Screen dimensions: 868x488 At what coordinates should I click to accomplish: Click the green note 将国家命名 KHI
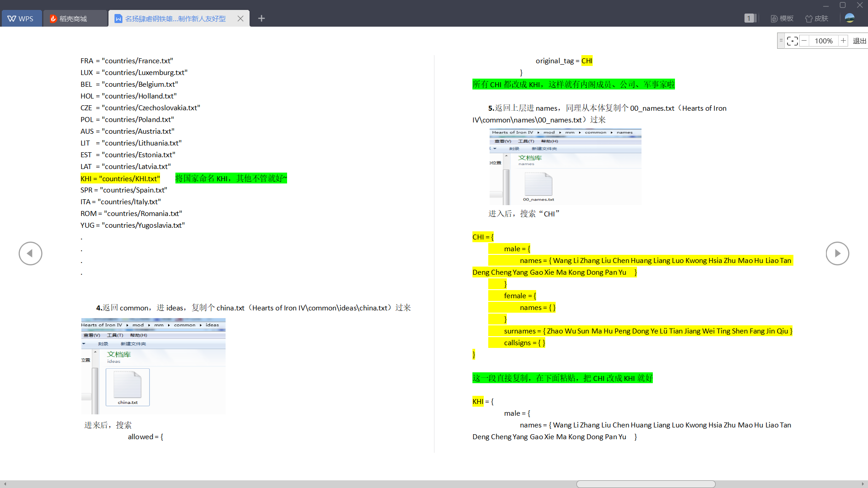pos(231,178)
